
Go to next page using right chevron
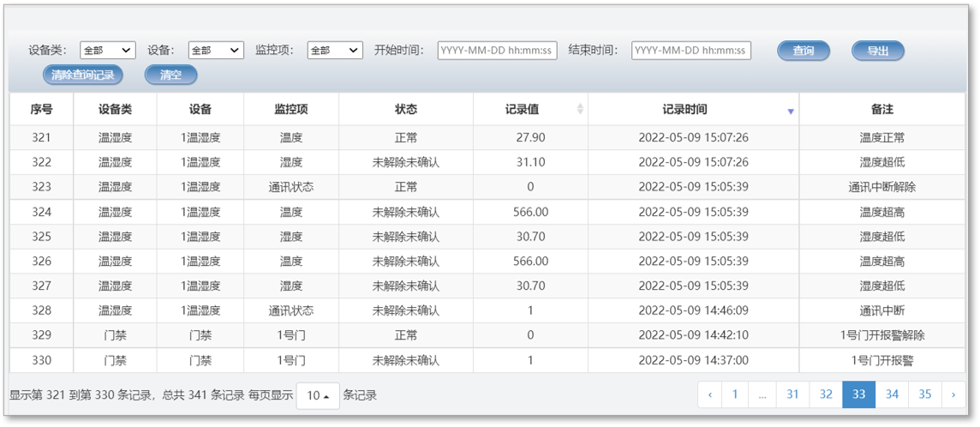[x=953, y=394]
